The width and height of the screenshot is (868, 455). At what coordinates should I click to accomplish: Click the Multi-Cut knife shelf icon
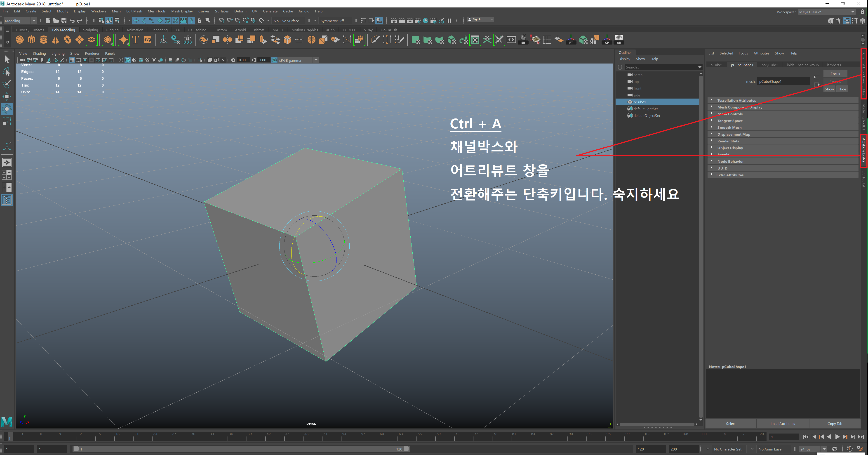pos(375,40)
